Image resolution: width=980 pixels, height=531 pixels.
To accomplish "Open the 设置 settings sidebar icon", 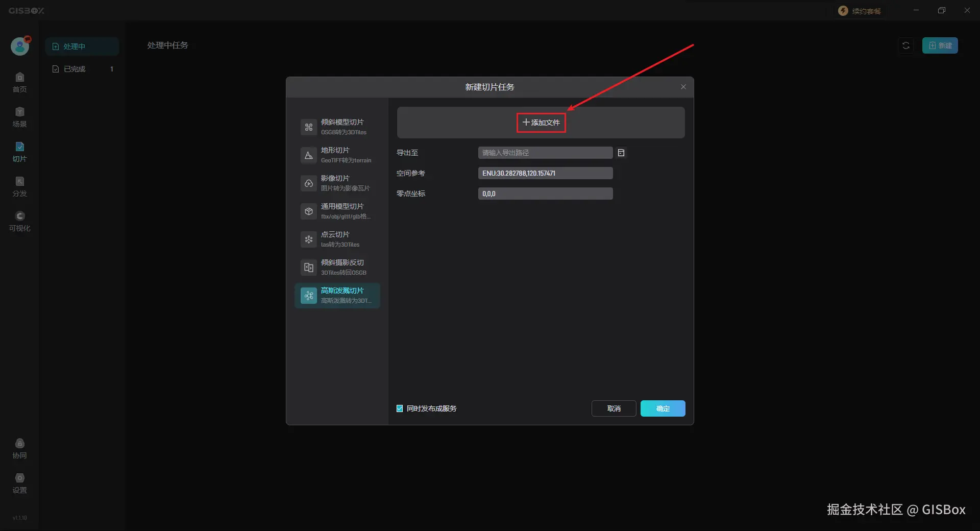I will 19,483.
